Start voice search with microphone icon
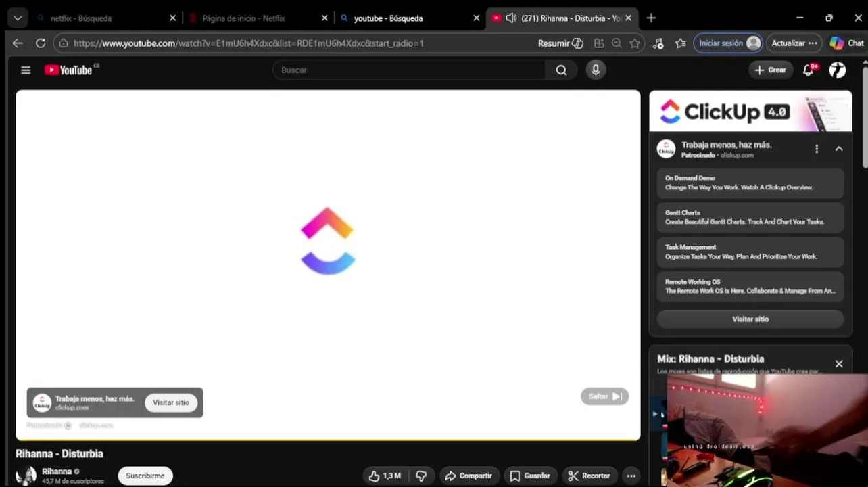 click(x=596, y=70)
